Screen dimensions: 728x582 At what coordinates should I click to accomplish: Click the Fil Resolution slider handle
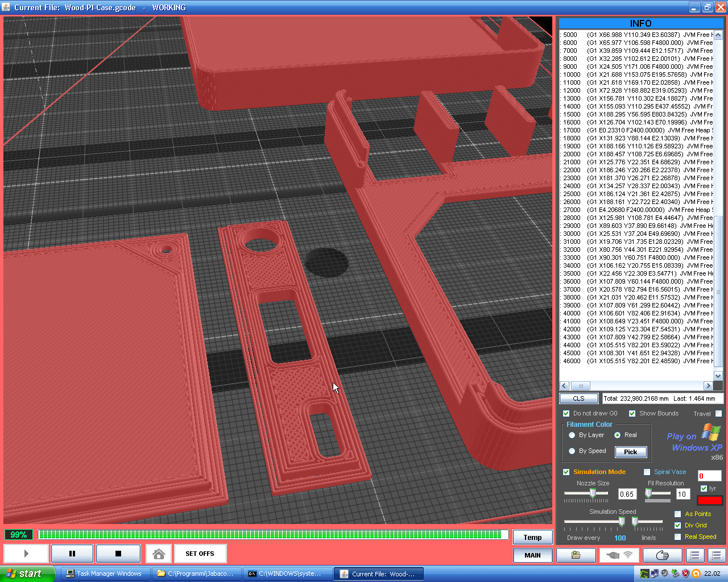pos(648,493)
